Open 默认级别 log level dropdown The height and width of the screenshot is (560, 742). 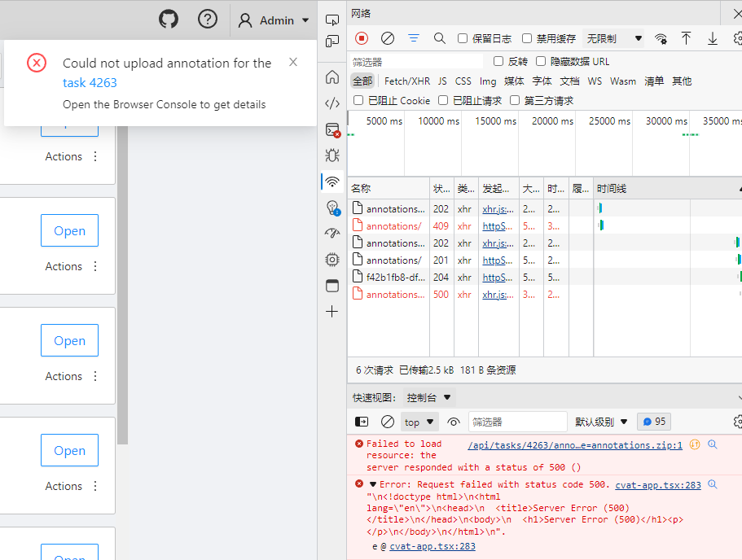(x=601, y=422)
